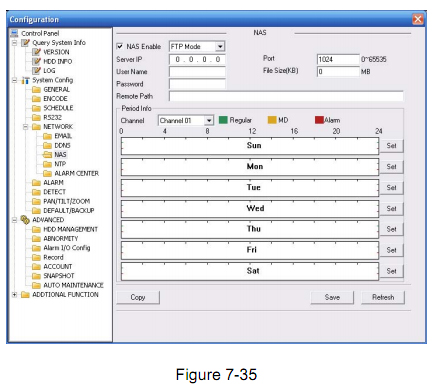The height and width of the screenshot is (390, 437).
Task: Click the Set button for Sun
Action: (391, 146)
